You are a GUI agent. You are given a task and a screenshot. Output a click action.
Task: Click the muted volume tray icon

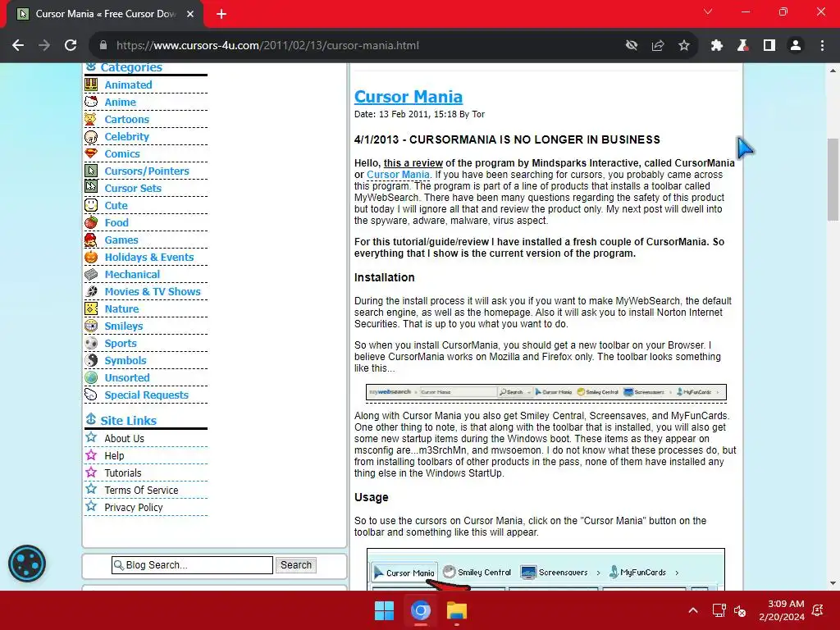740,610
